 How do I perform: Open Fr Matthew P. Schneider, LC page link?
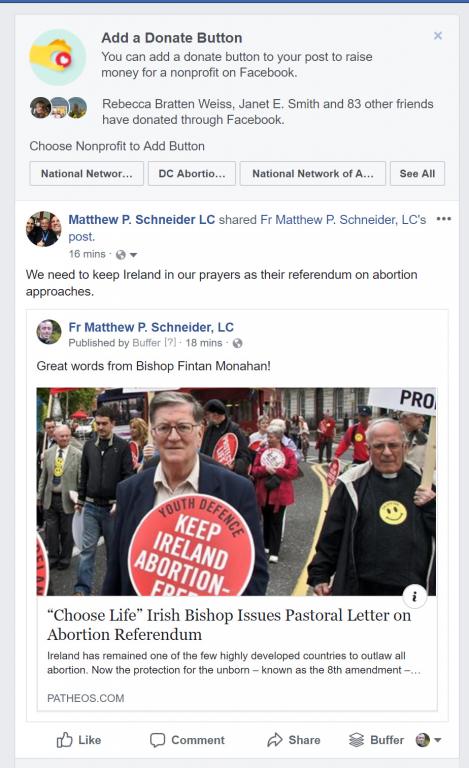point(151,327)
